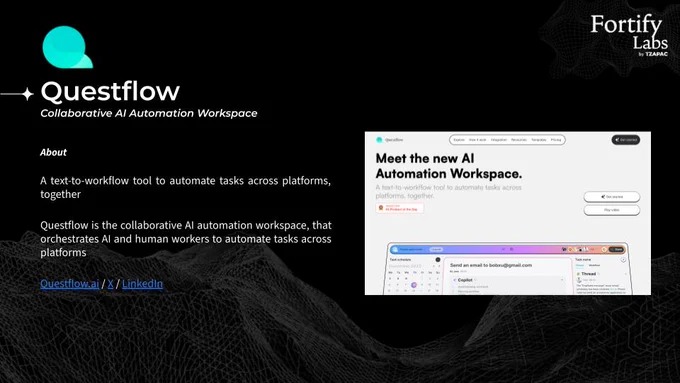Go to next month in Task schedule calendar
Viewport: 680px width, 383px height.
click(x=438, y=266)
